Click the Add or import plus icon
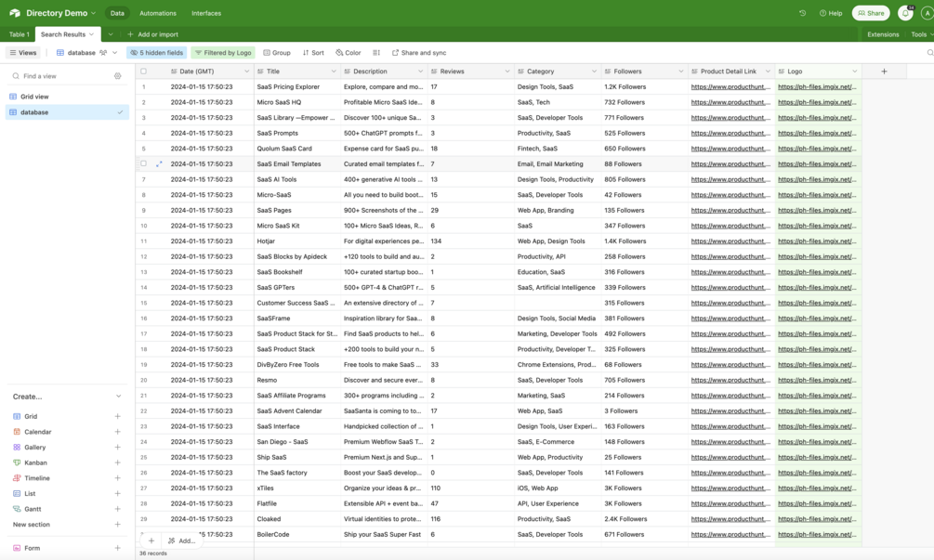934x560 pixels. click(130, 34)
